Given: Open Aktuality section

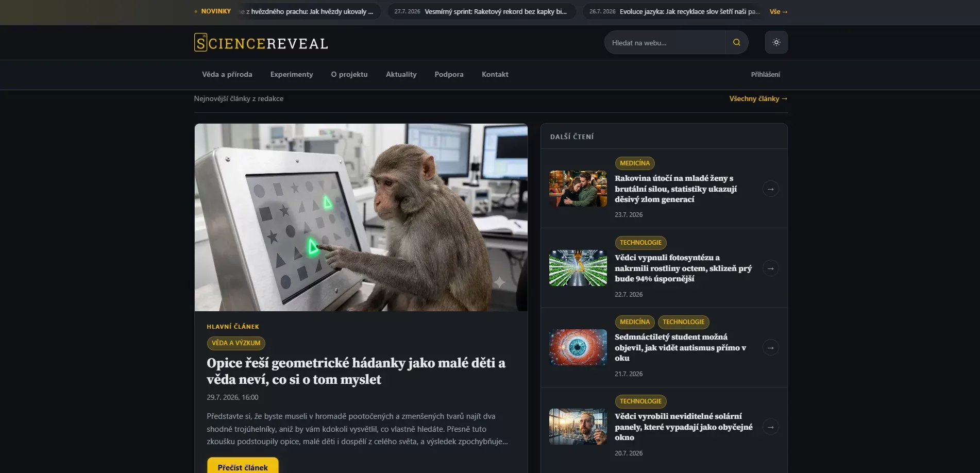Looking at the screenshot, I should coord(401,75).
